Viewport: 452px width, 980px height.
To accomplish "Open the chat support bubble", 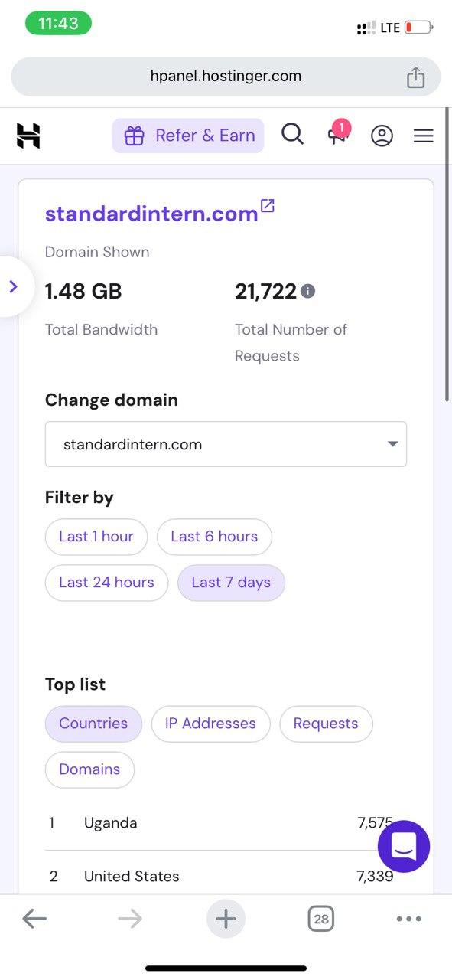I will pyautogui.click(x=404, y=846).
